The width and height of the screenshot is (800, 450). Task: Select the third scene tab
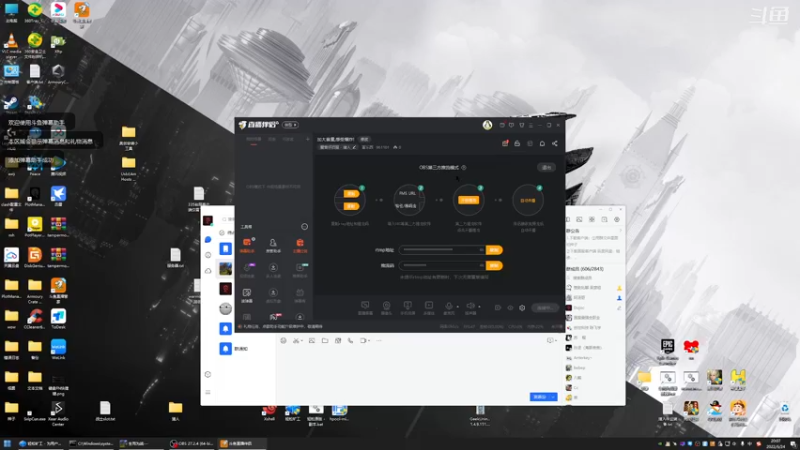288,139
